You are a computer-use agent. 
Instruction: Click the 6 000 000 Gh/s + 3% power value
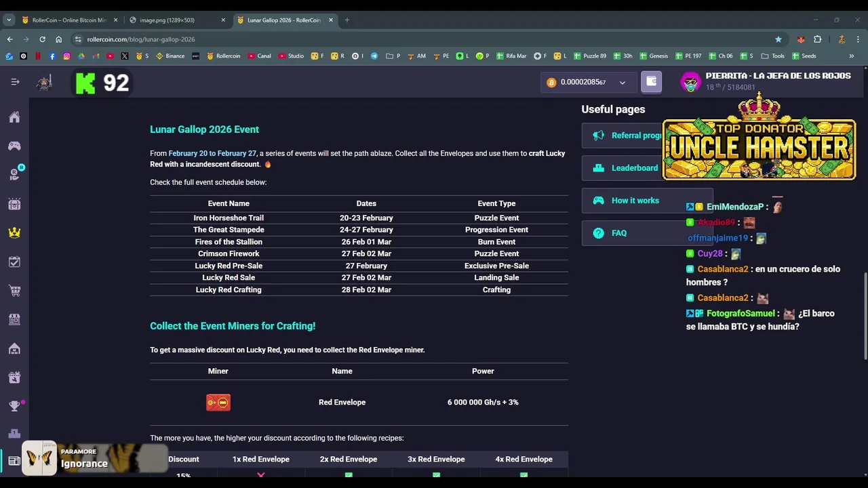(483, 403)
